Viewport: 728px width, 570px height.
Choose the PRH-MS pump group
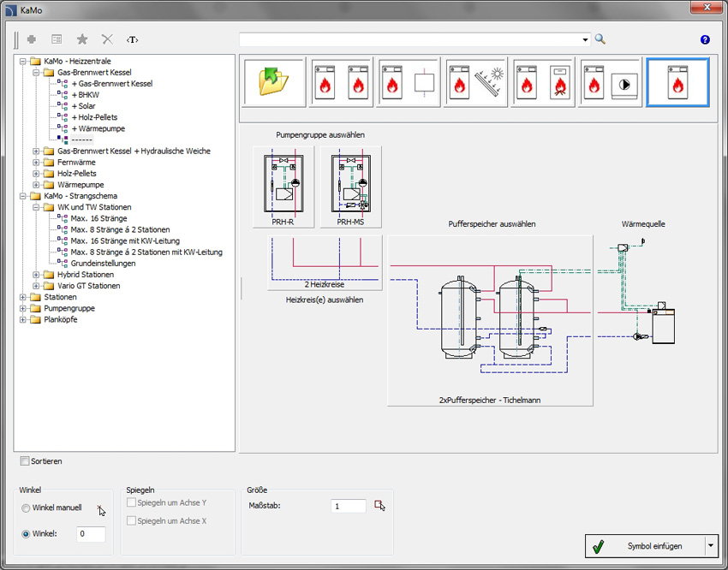pyautogui.click(x=350, y=187)
